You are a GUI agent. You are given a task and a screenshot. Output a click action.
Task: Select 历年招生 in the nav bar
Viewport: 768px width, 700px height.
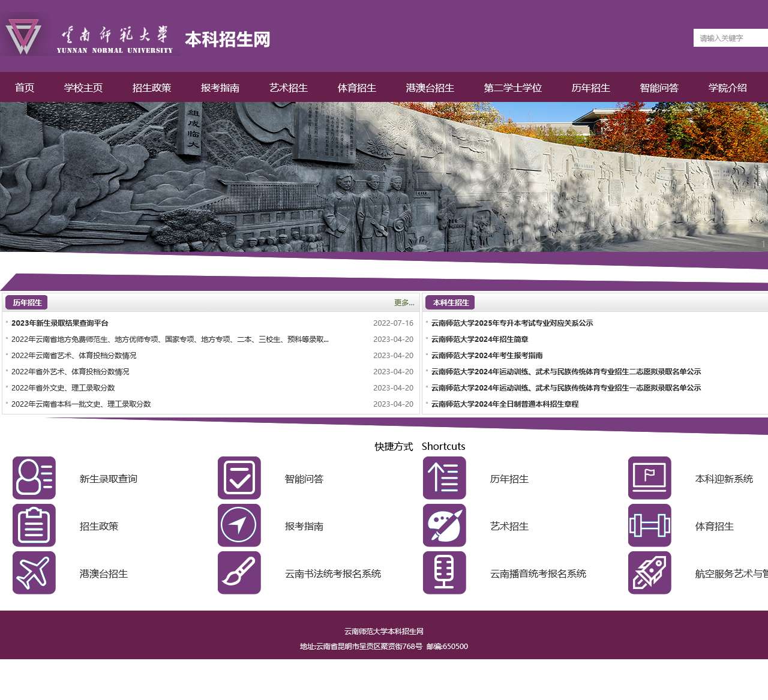click(591, 88)
